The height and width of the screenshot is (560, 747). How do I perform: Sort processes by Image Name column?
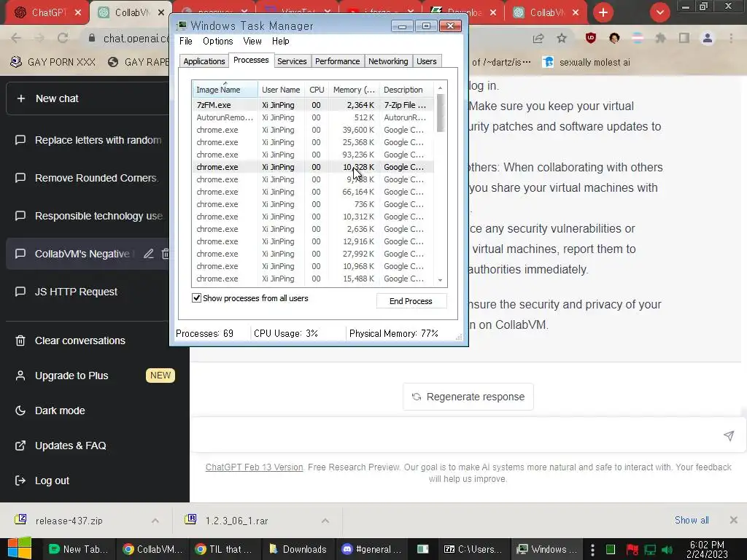click(225, 90)
